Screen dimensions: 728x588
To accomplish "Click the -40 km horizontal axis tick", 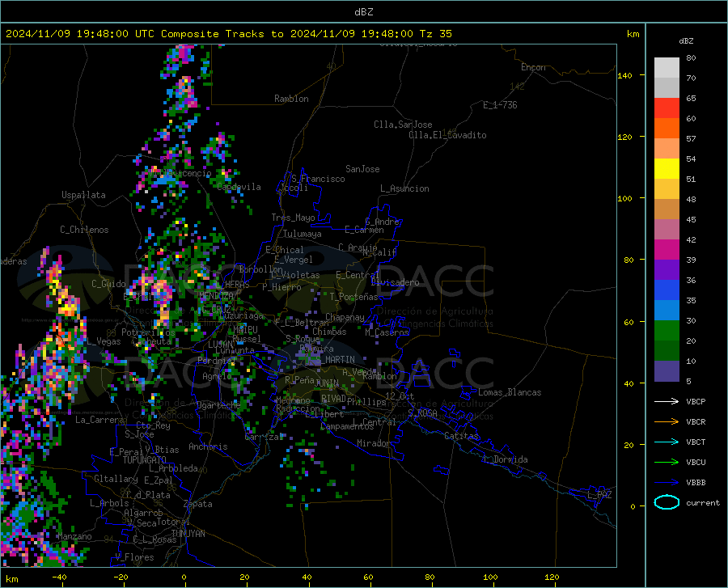I will coord(59,577).
